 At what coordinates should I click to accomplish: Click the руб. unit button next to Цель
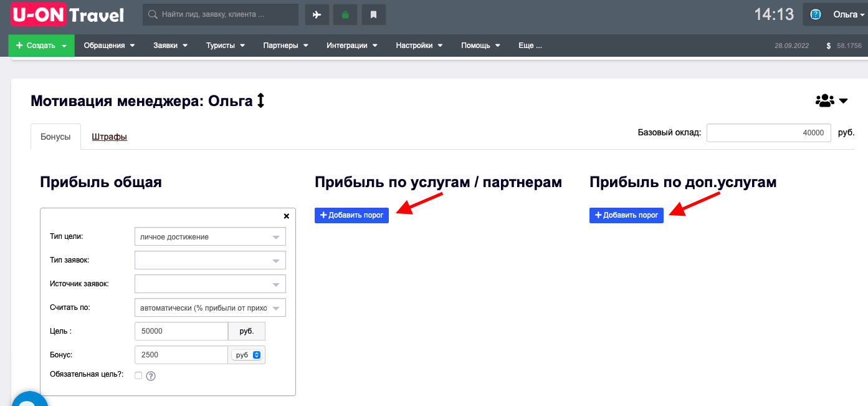[247, 331]
